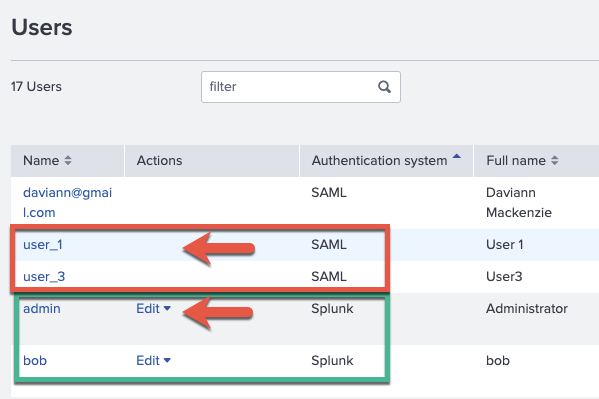Click the Edit text for bob
The height and width of the screenshot is (399, 599).
click(x=148, y=360)
